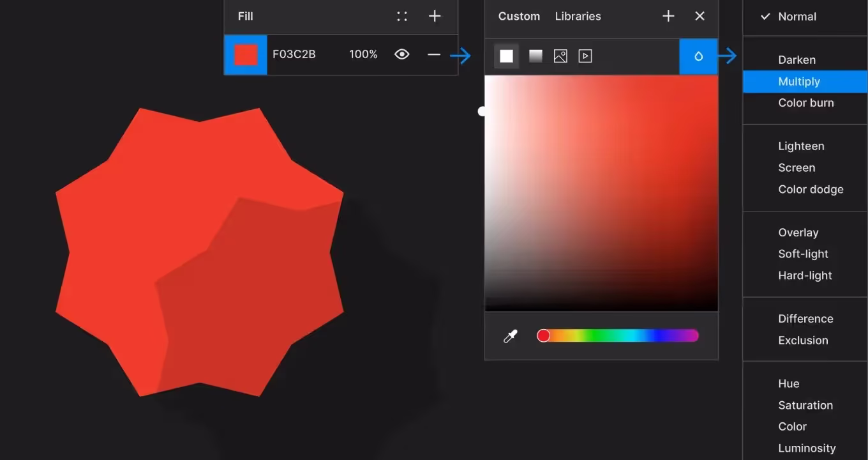Viewport: 868px width, 460px height.
Task: Add a style with color picker plus icon
Action: 668,17
